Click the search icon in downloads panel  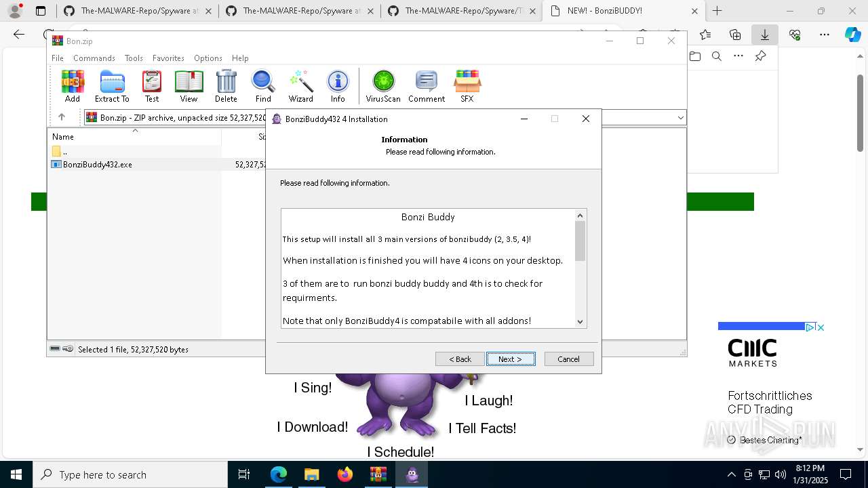click(x=717, y=56)
